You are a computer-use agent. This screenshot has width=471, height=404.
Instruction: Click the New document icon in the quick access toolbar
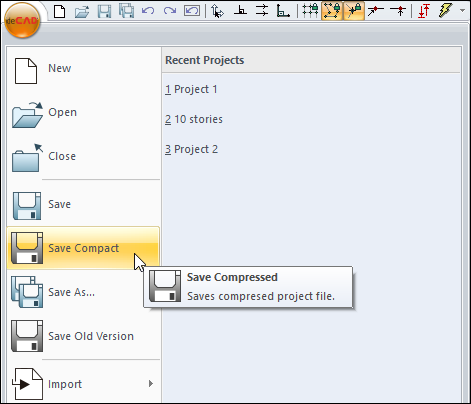point(59,11)
